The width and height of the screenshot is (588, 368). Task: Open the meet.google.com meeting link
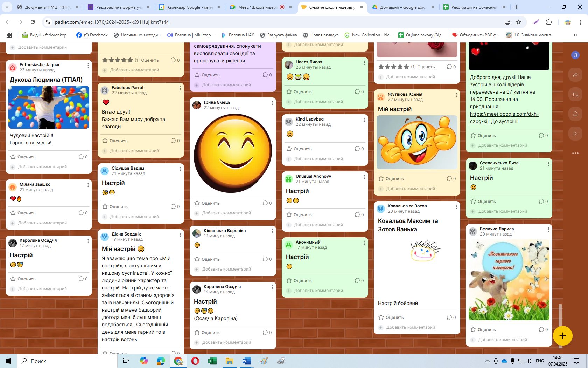[504, 114]
